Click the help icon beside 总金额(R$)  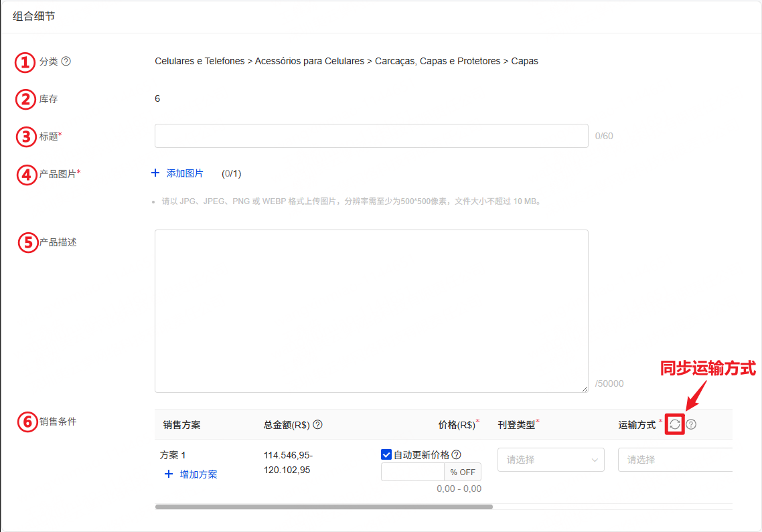318,425
